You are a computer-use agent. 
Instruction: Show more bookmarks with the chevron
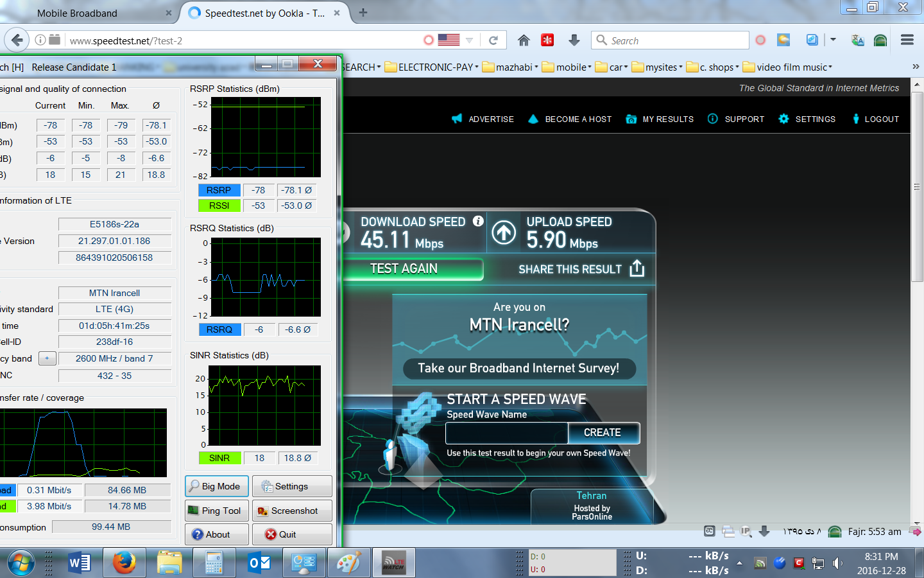[916, 67]
